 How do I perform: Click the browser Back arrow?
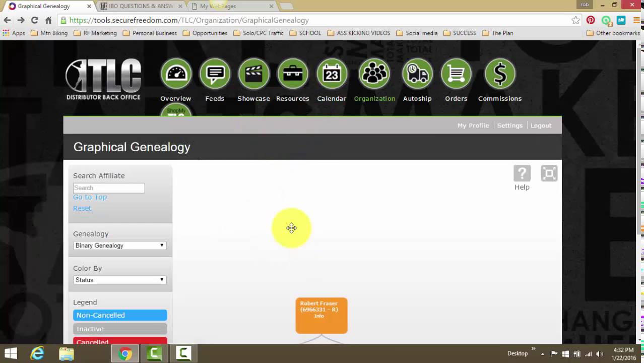point(7,20)
